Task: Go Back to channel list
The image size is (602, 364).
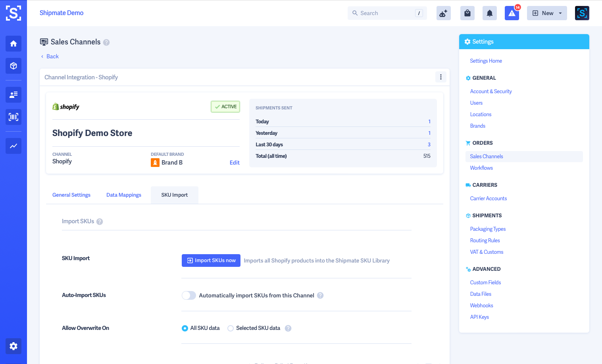Action: (50, 56)
